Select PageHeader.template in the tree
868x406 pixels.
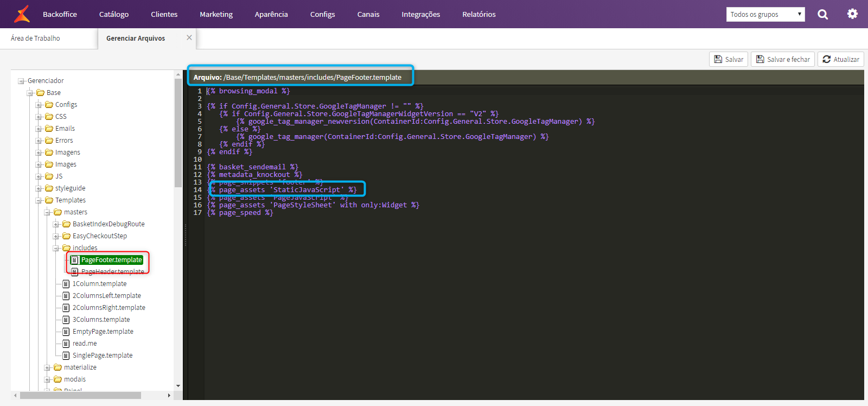pos(113,272)
